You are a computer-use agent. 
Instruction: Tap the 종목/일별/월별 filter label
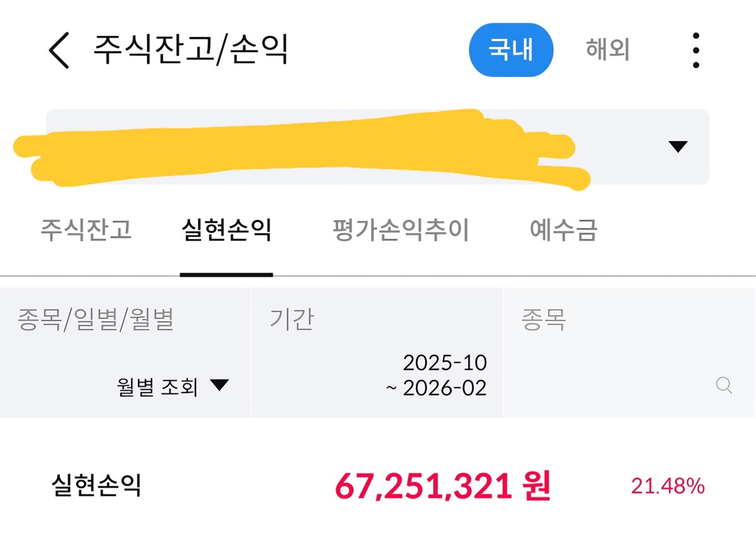(x=94, y=320)
